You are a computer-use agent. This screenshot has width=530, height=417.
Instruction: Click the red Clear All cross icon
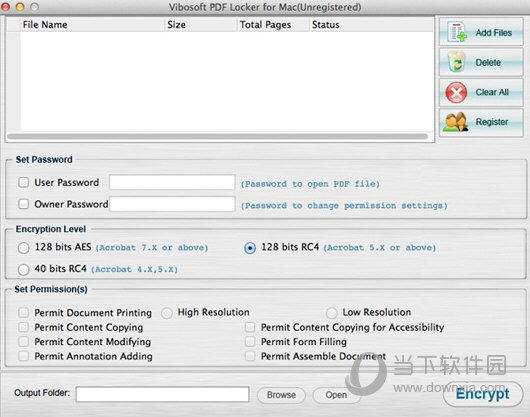456,92
